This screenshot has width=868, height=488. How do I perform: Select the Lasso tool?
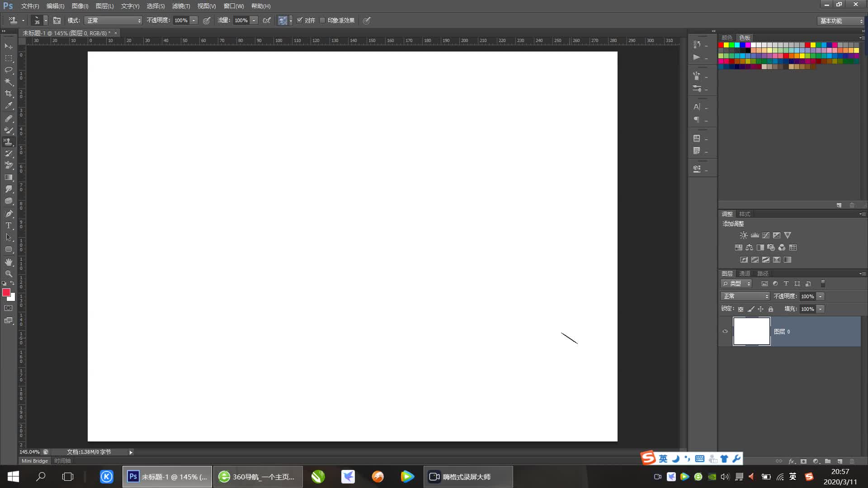point(9,70)
